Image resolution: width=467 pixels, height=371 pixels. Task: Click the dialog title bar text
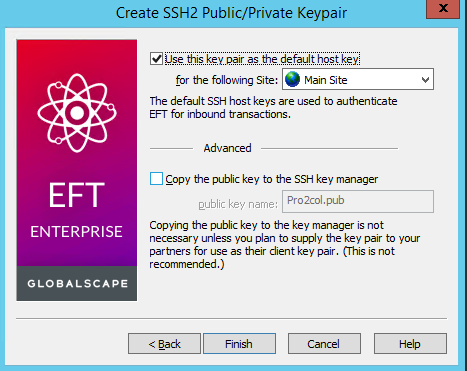pyautogui.click(x=231, y=13)
